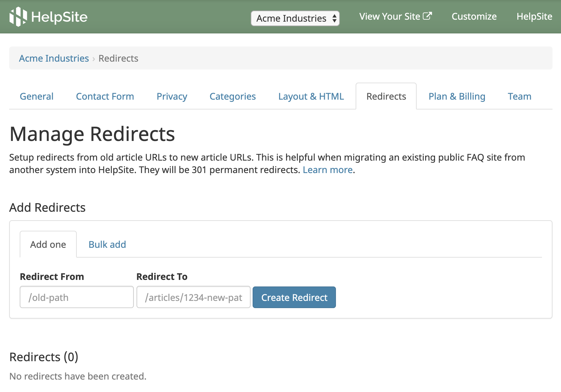Click the HelpSite logo icon
The height and width of the screenshot is (392, 561).
(18, 17)
